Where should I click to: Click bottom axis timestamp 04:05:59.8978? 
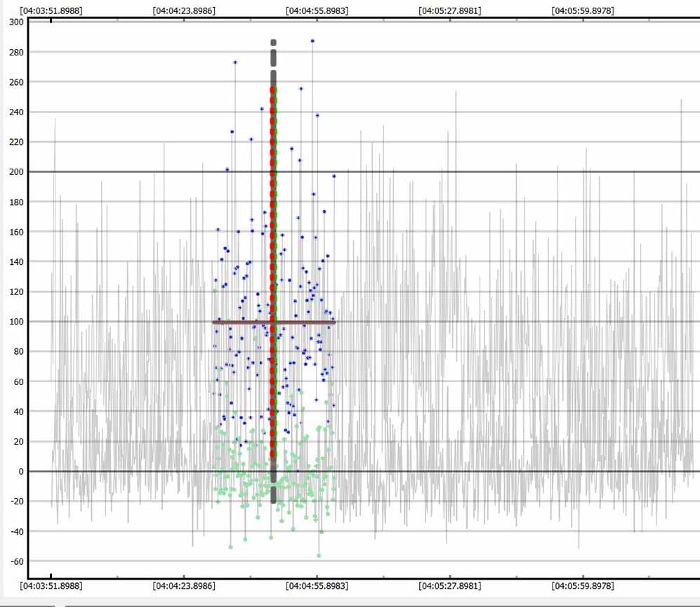click(x=583, y=586)
